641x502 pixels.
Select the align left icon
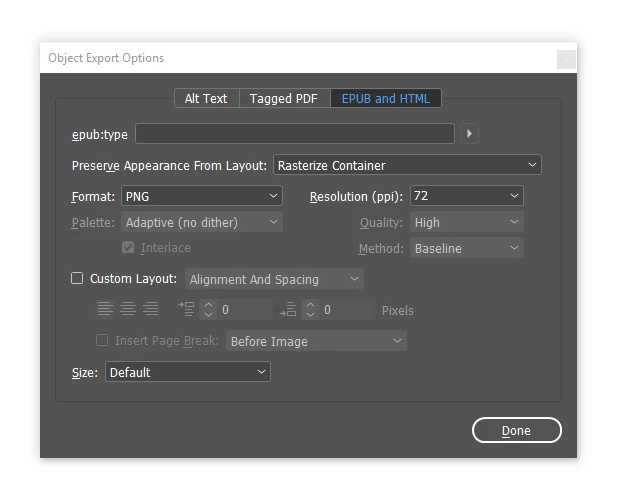click(x=105, y=309)
